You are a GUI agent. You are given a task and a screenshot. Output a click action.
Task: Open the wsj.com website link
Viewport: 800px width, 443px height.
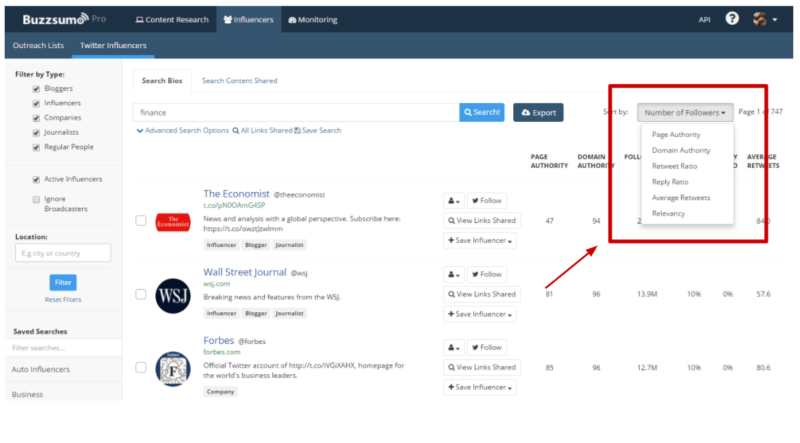click(216, 284)
